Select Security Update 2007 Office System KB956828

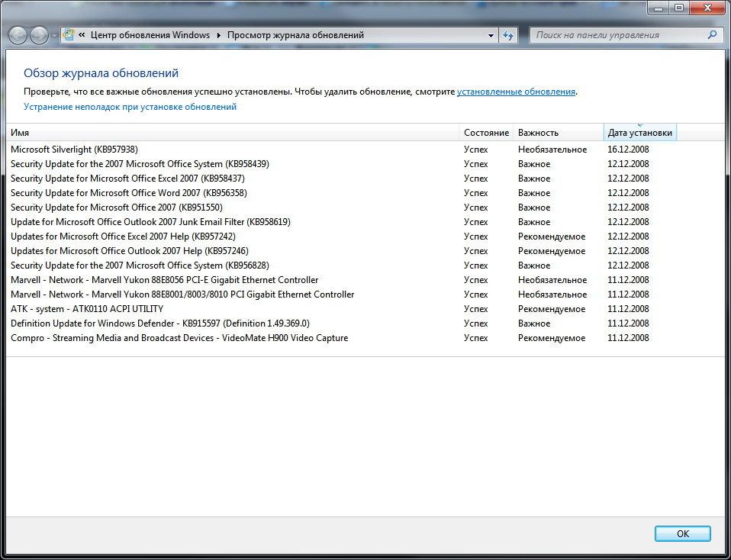(x=365, y=266)
